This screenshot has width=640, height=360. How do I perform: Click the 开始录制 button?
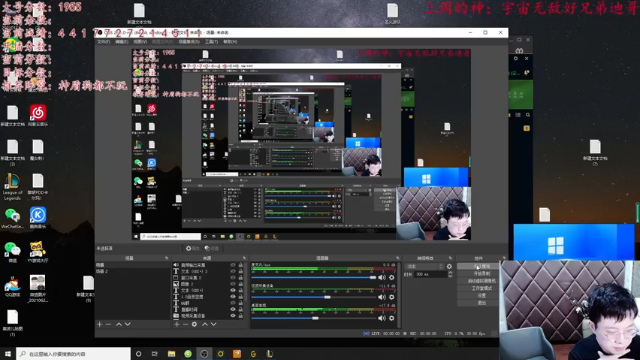pyautogui.click(x=478, y=273)
